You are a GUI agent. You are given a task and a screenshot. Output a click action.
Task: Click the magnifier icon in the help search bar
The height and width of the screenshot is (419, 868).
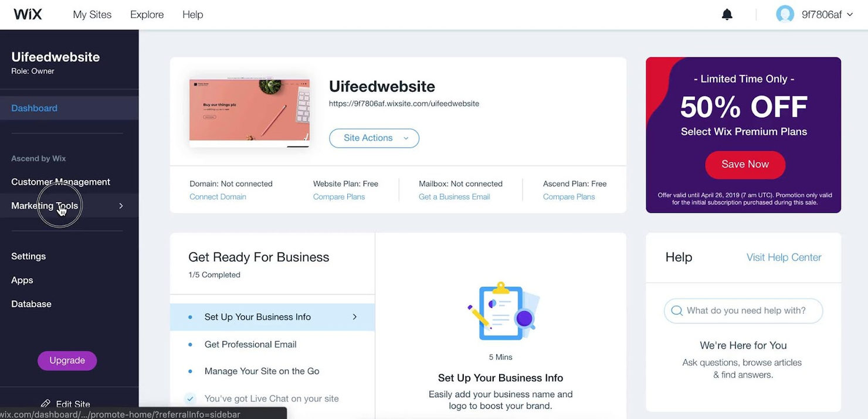[676, 311]
